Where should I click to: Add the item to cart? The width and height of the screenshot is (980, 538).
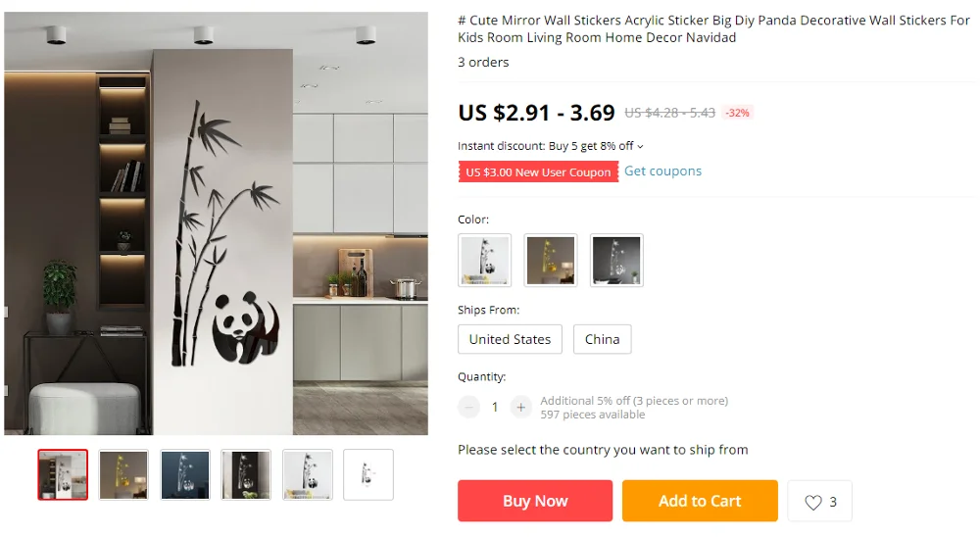(700, 501)
